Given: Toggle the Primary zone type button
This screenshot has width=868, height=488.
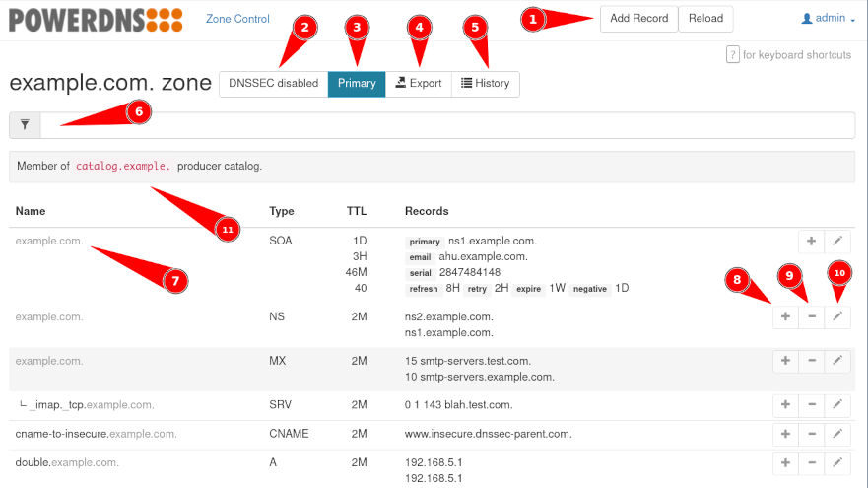Looking at the screenshot, I should point(357,84).
